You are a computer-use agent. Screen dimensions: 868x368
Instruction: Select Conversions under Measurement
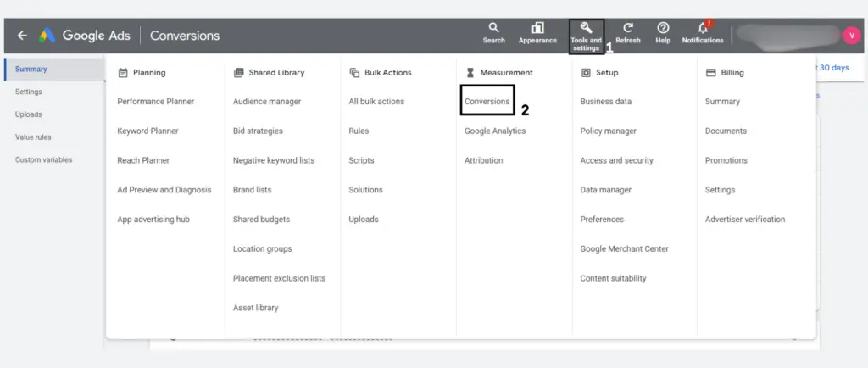[487, 101]
